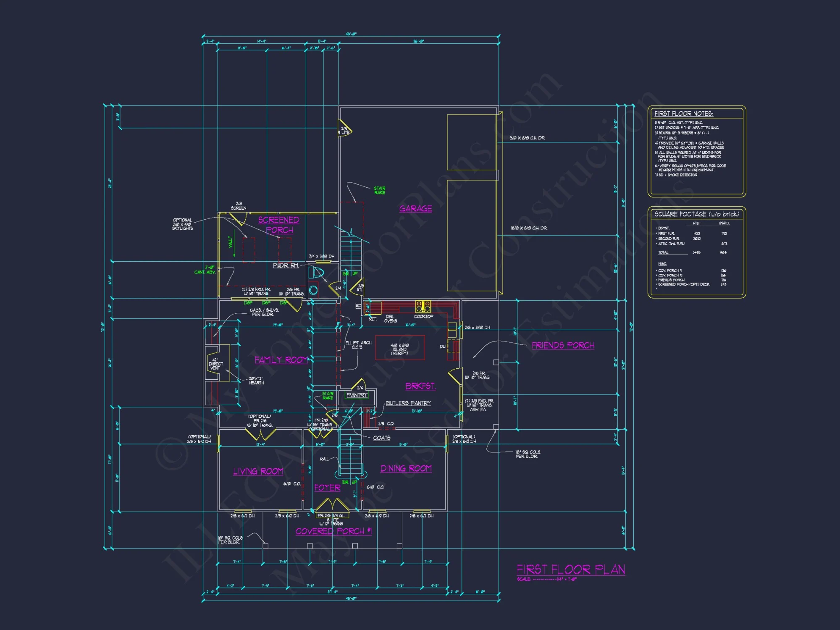Click the SCREENED PORCH dashed deck outline
The image size is (840, 630).
(x=248, y=250)
